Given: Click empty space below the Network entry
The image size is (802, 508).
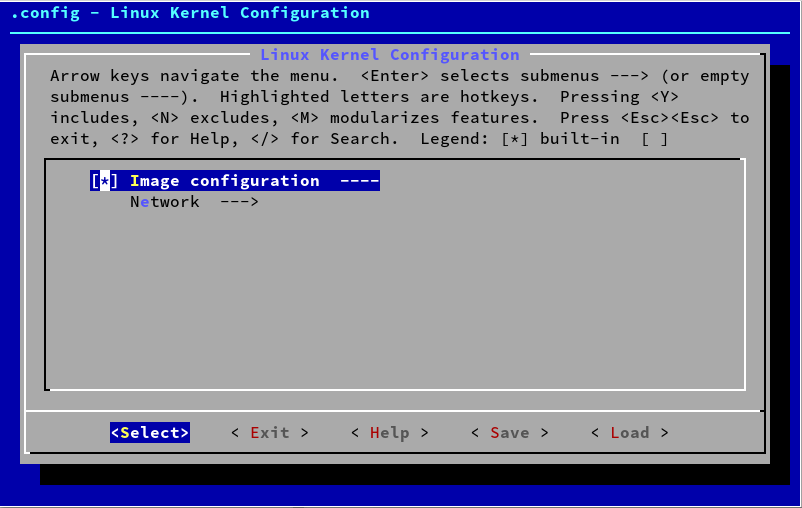Looking at the screenshot, I should [x=394, y=300].
